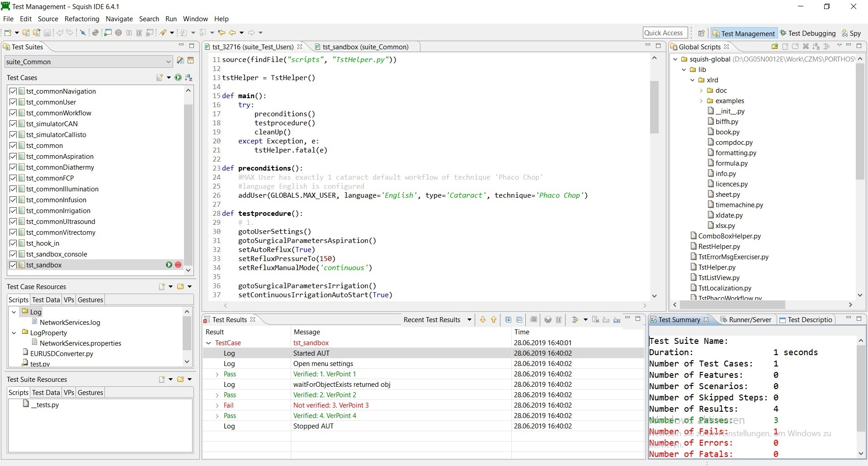Save the current script file
868x466 pixels.
[47, 32]
